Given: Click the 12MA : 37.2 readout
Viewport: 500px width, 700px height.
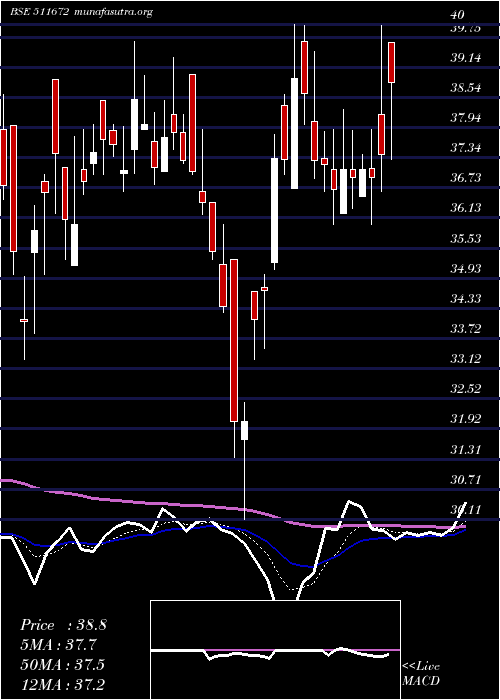Looking at the screenshot, I should click(x=63, y=684).
